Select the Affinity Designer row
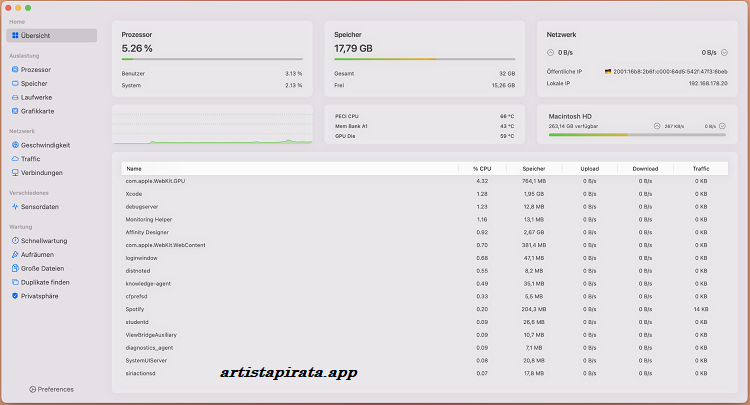Image resolution: width=750 pixels, height=405 pixels. (425, 232)
